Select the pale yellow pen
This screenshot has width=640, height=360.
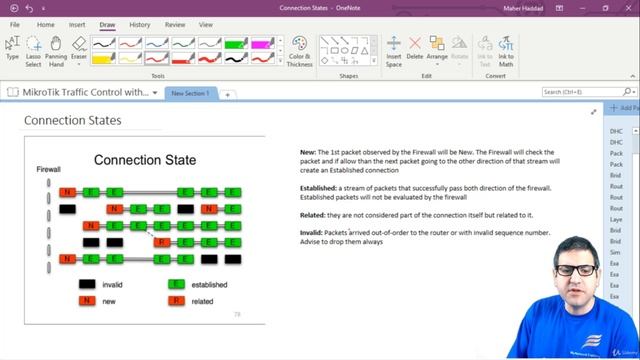130,58
